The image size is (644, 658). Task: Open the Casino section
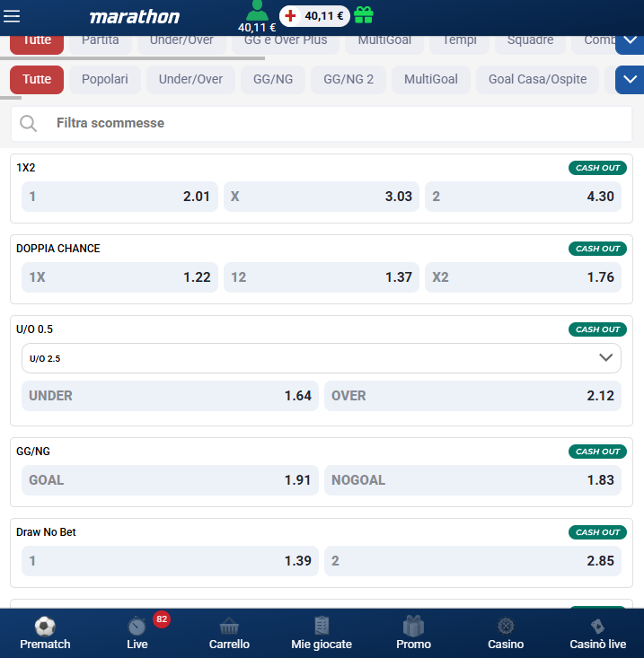coord(506,633)
